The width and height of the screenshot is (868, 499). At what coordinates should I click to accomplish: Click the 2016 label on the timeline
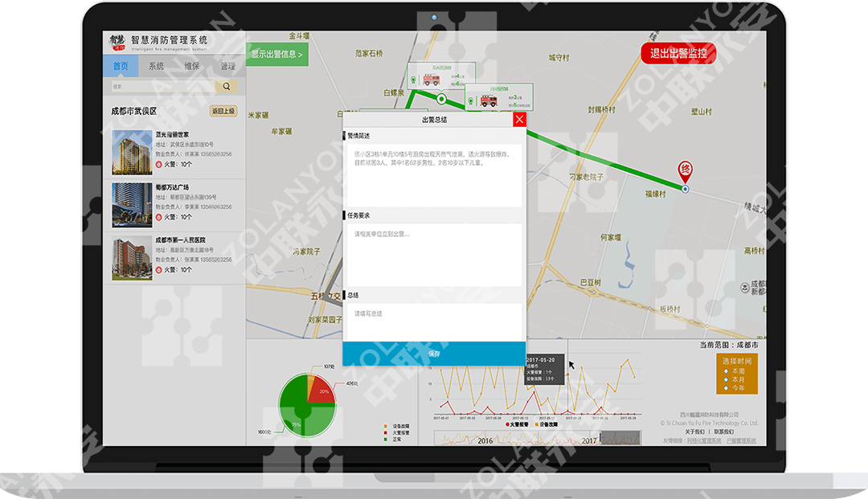(x=485, y=441)
